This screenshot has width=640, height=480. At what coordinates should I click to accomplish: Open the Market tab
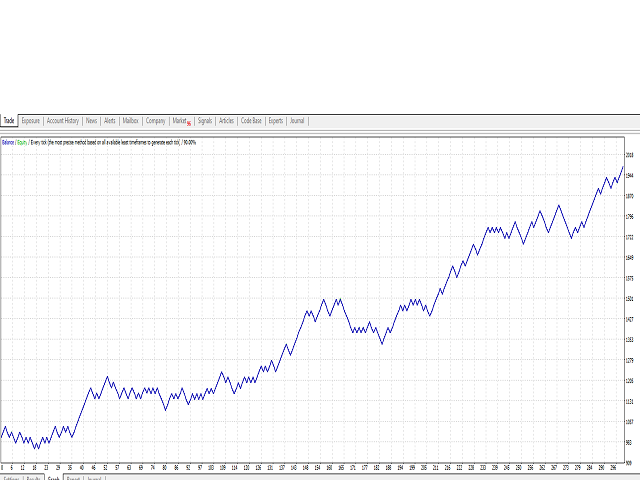[x=181, y=120]
